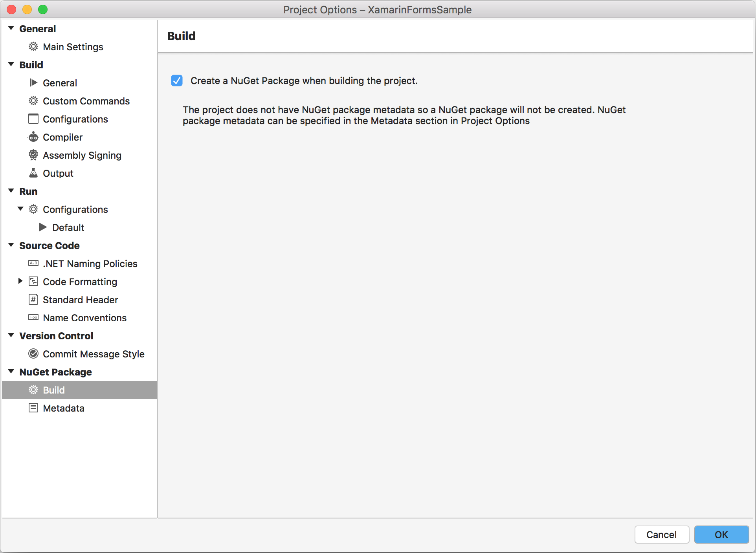This screenshot has height=553, width=756.
Task: Open Build Configurations settings page
Action: click(75, 119)
